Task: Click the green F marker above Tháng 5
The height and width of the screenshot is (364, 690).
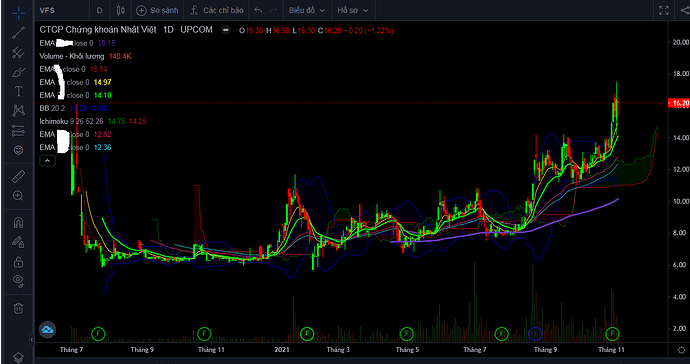Action: (x=407, y=334)
